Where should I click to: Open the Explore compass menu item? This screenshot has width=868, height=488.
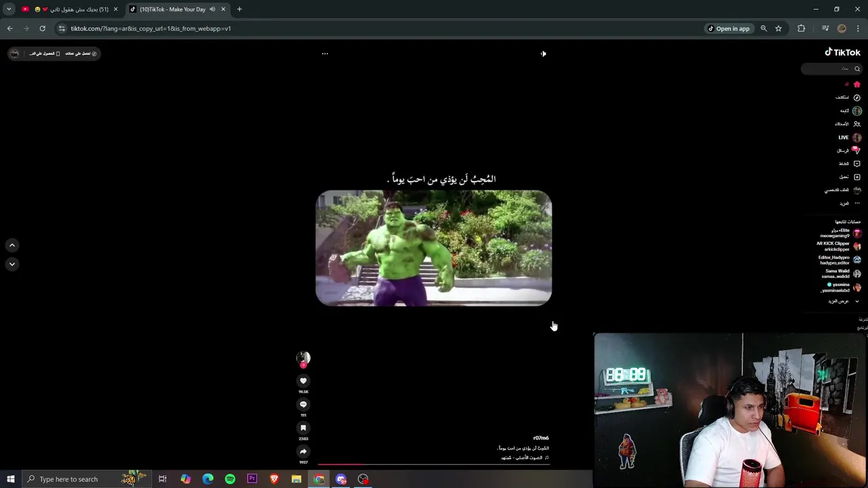[848, 98]
